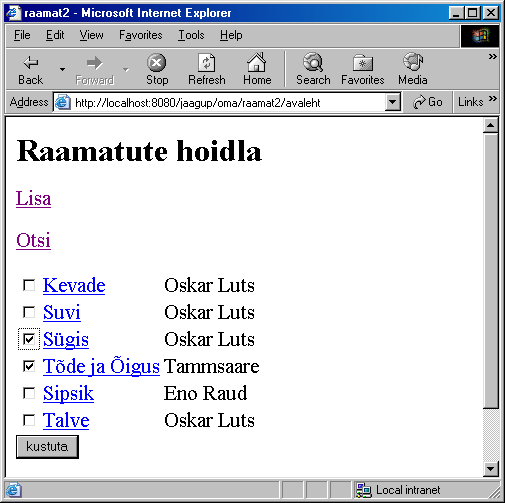Click the Go button arrow icon
This screenshot has width=505, height=503.
pyautogui.click(x=419, y=102)
